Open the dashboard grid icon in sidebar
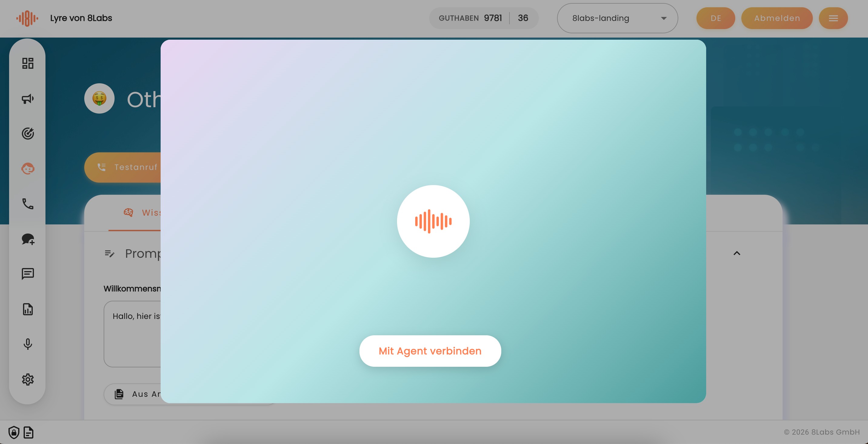 [x=28, y=63]
